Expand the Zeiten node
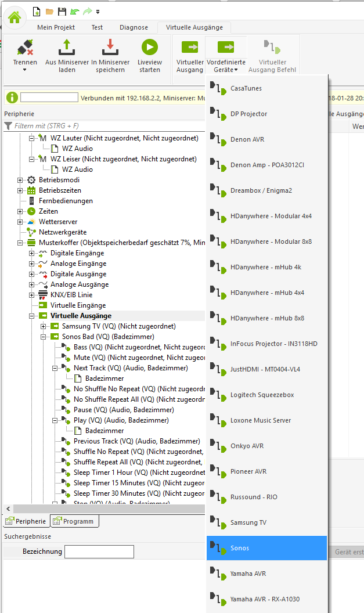364x613 pixels. [20, 211]
